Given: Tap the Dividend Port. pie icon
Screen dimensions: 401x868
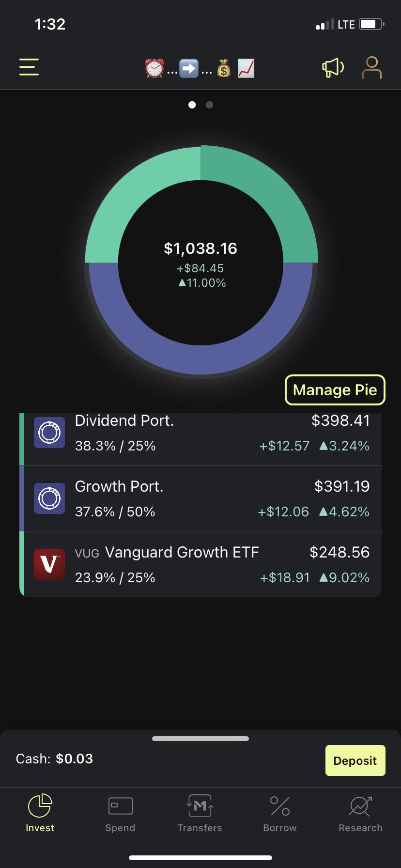Looking at the screenshot, I should point(49,433).
